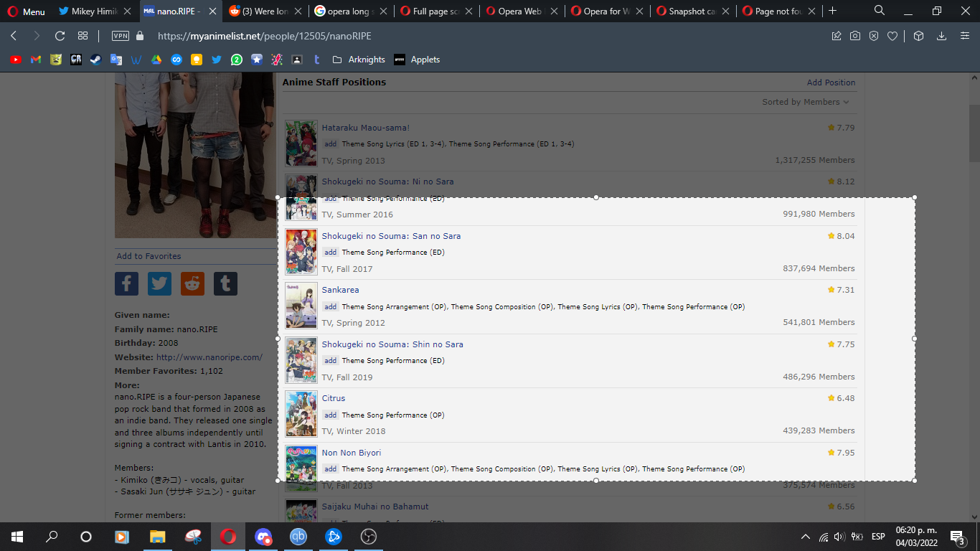Open the Opera Menu button
980x551 pixels.
point(26,11)
